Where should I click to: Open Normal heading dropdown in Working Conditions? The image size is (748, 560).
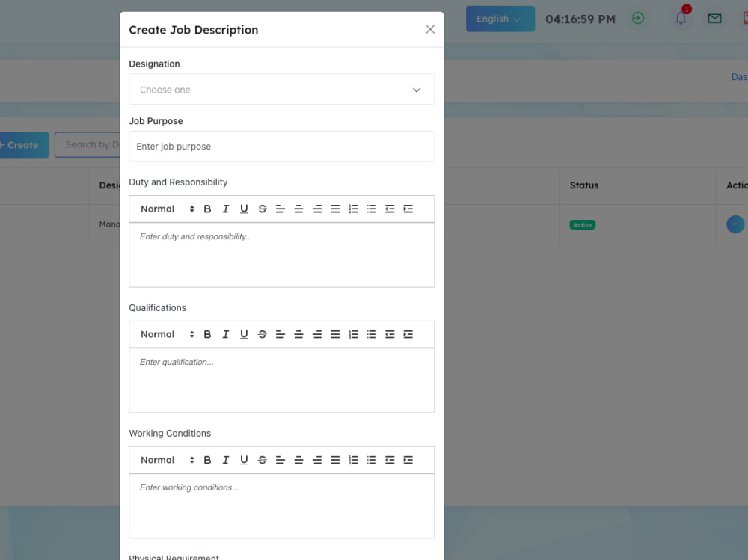pyautogui.click(x=168, y=460)
